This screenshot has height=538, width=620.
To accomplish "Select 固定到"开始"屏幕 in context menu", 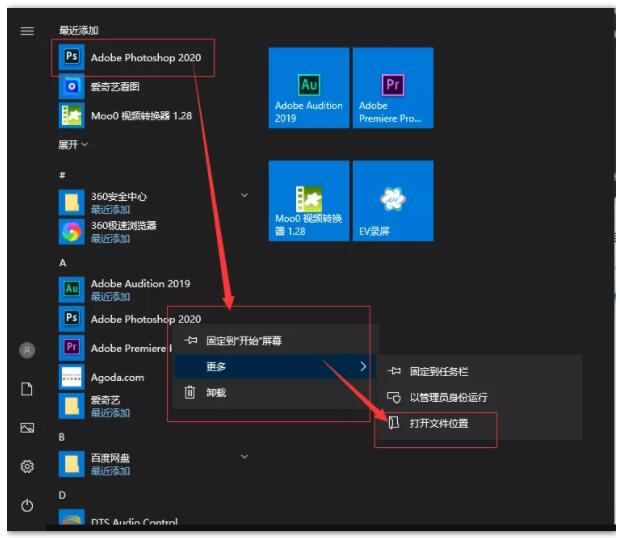I will pyautogui.click(x=244, y=340).
